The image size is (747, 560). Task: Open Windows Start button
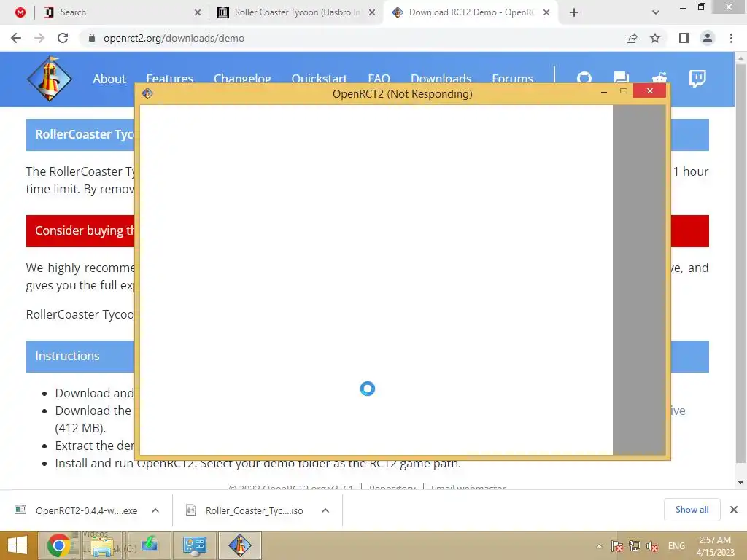point(18,545)
